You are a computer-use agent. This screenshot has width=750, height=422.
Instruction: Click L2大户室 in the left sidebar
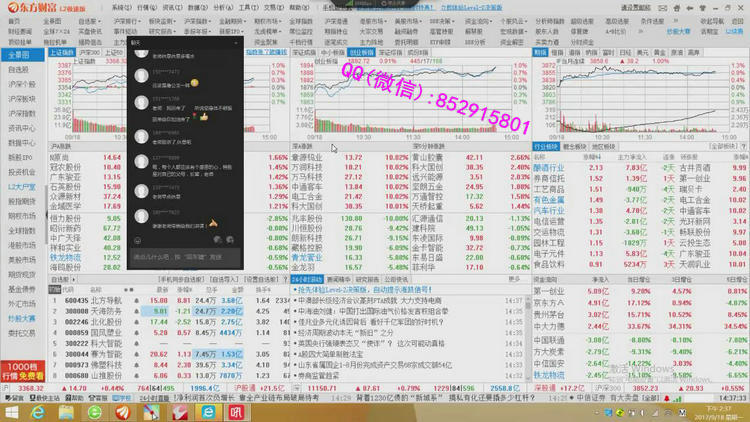20,186
